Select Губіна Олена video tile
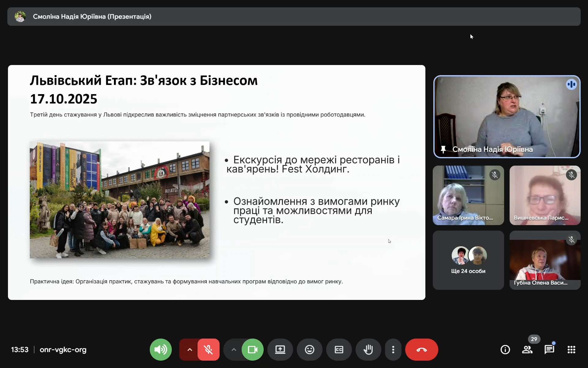Viewport: 588px width, 368px height. pos(545,260)
